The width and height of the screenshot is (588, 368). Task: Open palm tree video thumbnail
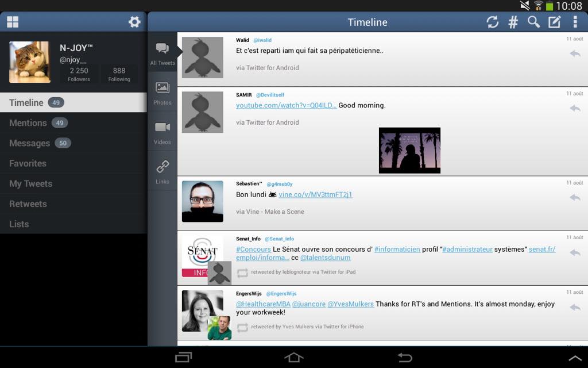click(409, 150)
